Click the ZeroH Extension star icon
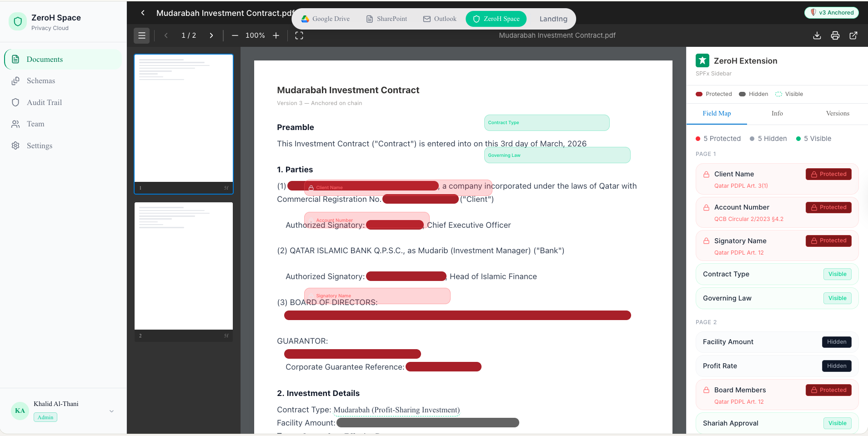Viewport: 868px width, 436px height. [x=702, y=60]
